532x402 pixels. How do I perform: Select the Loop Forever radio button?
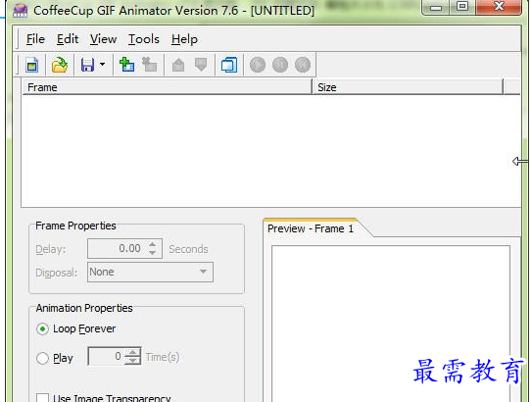(42, 329)
